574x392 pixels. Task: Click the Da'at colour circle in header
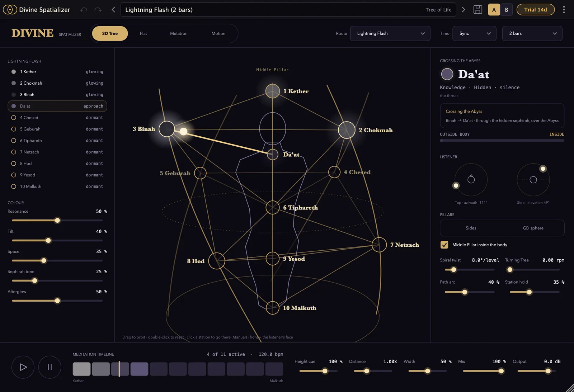pyautogui.click(x=447, y=74)
